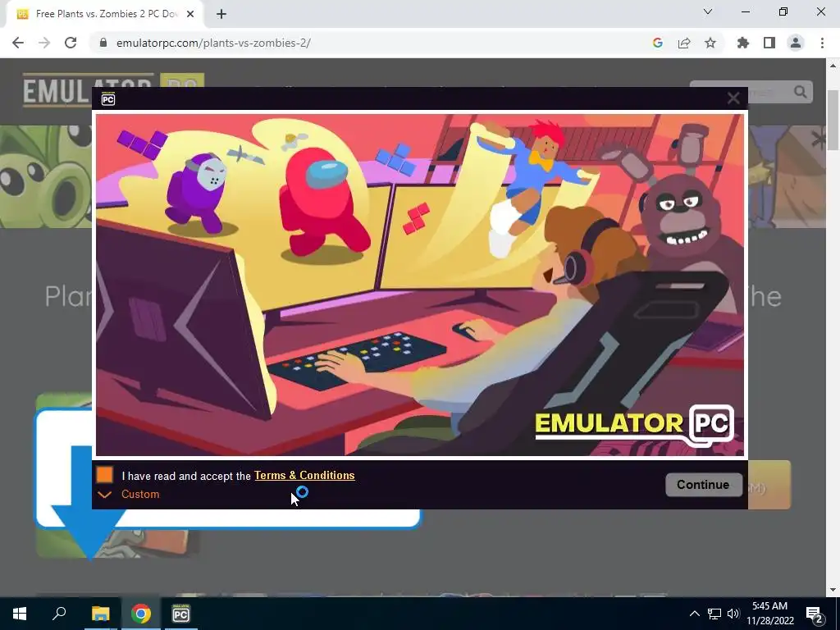The image size is (840, 630).
Task: Click the Google icon in address bar
Action: (x=658, y=43)
